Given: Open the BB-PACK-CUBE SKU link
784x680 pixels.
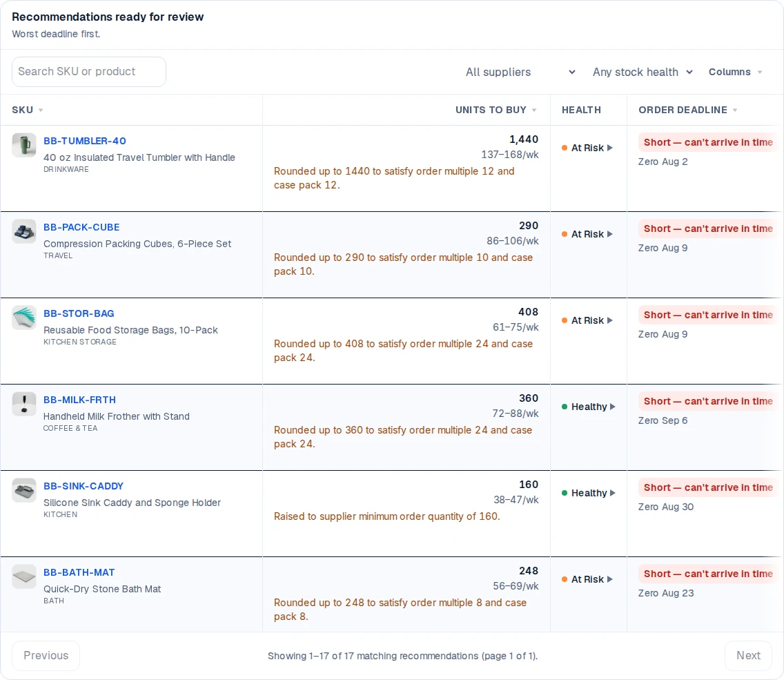Looking at the screenshot, I should tap(81, 228).
